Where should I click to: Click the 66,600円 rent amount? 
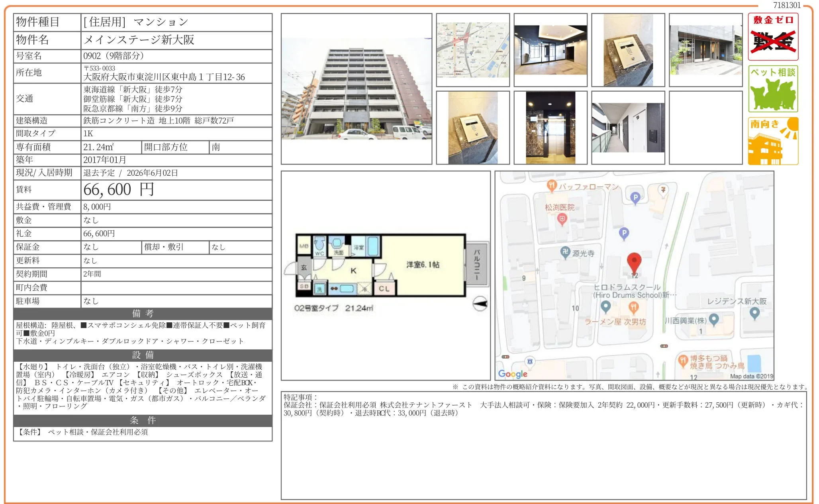click(x=118, y=190)
